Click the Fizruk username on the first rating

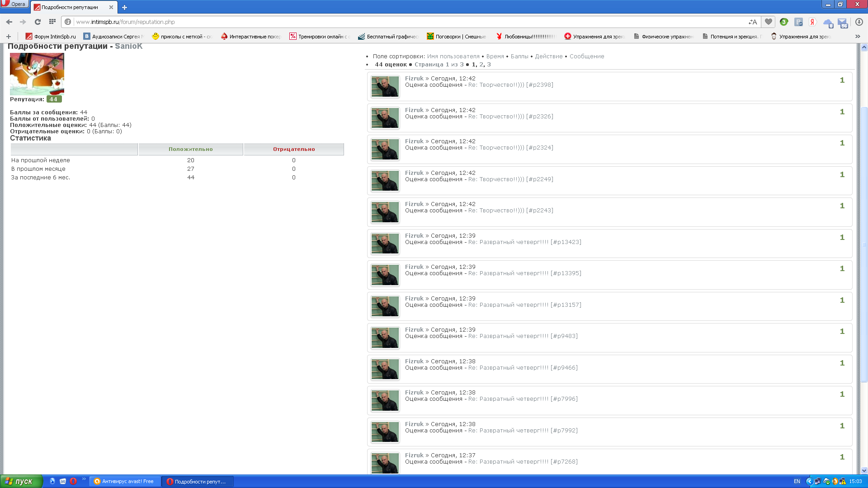tap(414, 78)
